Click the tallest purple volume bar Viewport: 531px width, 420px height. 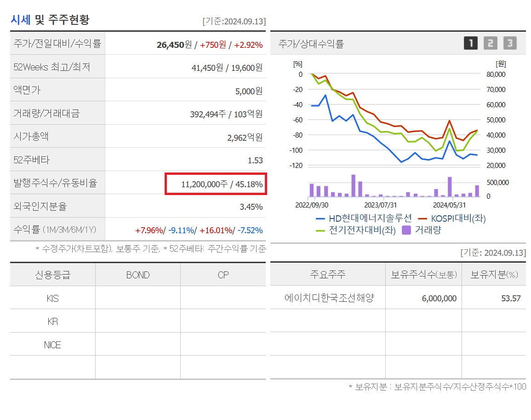click(353, 186)
